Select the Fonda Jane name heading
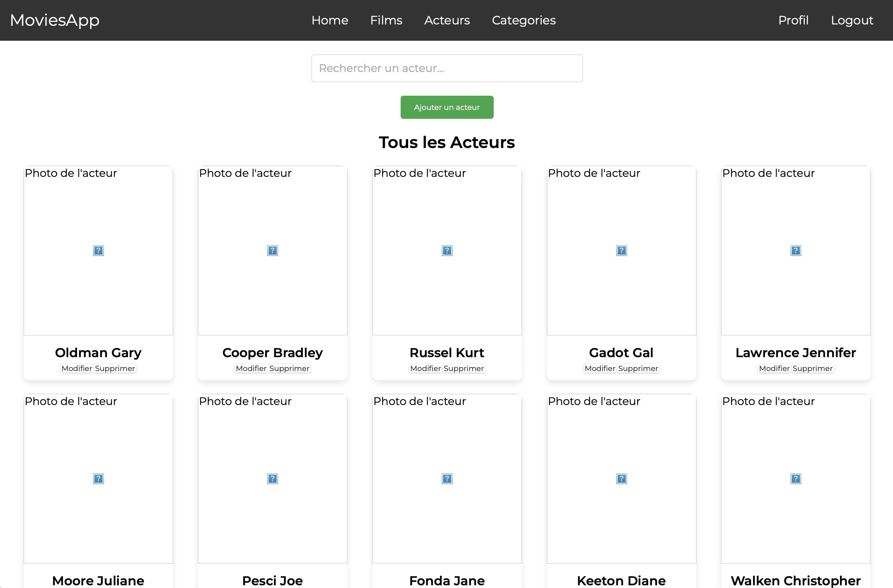The width and height of the screenshot is (893, 588). coord(447,581)
